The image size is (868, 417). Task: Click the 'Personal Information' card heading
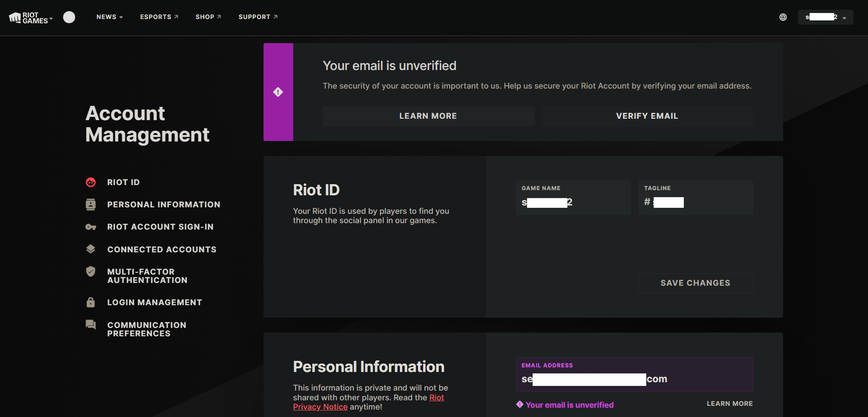[x=369, y=367]
